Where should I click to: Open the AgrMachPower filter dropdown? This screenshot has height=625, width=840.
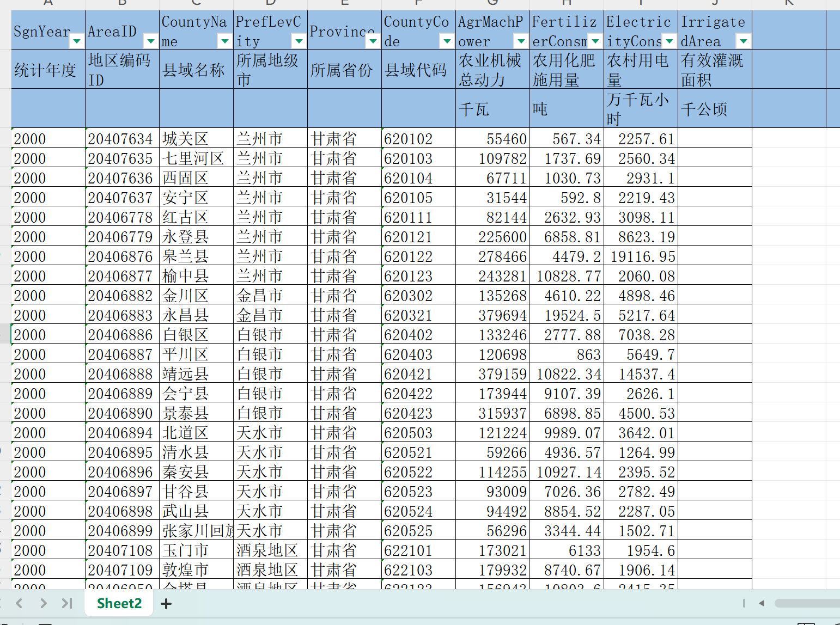521,41
